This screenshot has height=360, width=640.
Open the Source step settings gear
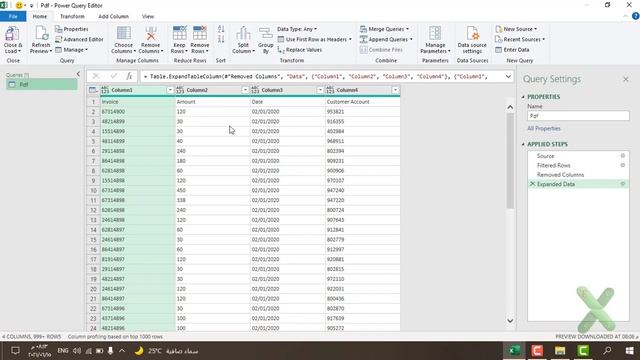tap(622, 156)
